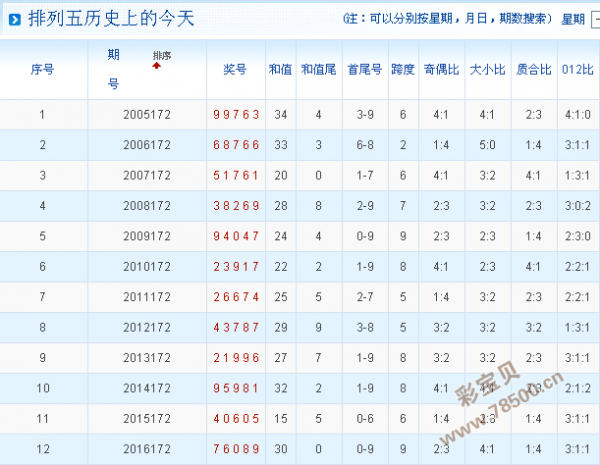This screenshot has height=465, width=600.
Task: Click sum value 34 in row 2005172
Action: [x=280, y=114]
